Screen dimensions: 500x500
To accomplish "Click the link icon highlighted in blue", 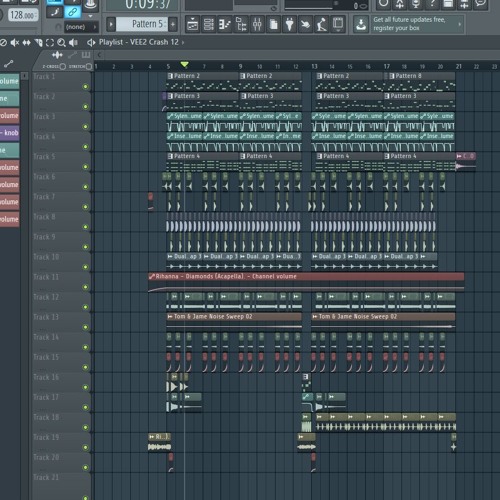I will coord(72,12).
